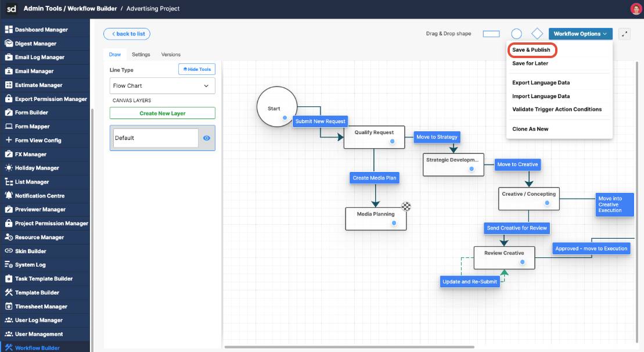Click Create New Layer button
This screenshot has height=352, width=644.
(162, 113)
